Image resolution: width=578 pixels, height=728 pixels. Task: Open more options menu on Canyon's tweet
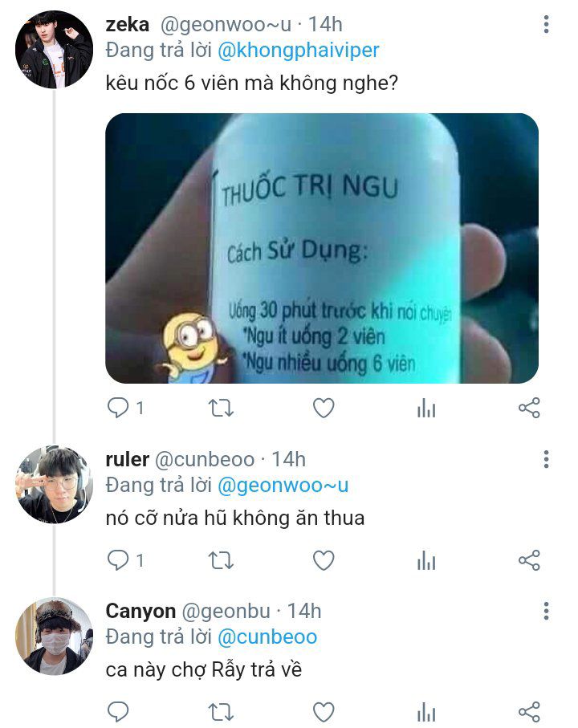point(546,611)
